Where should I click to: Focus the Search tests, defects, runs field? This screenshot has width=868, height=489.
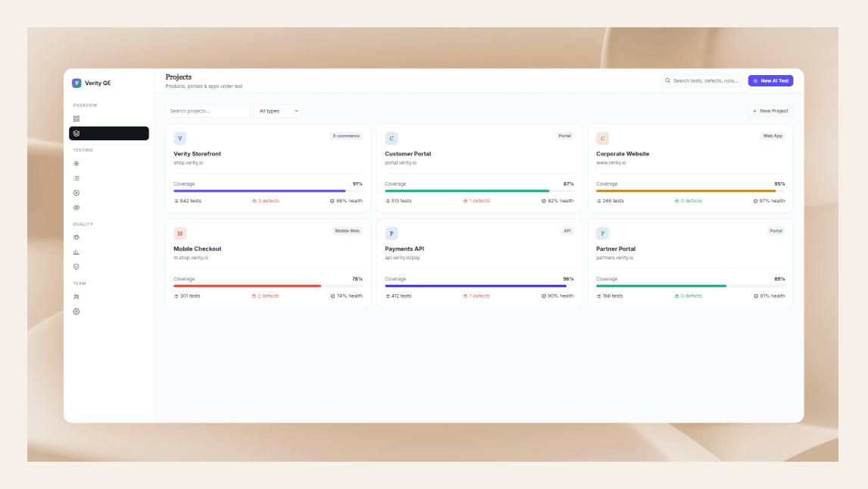[702, 81]
